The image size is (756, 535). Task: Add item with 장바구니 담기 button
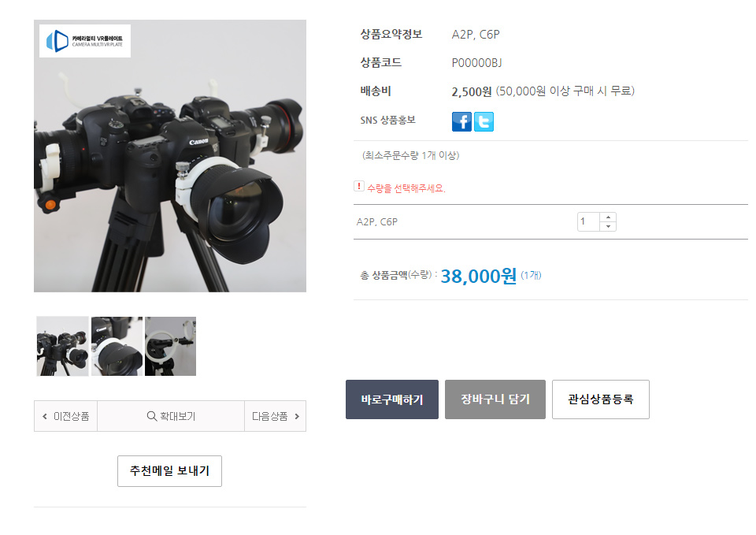[x=495, y=399]
